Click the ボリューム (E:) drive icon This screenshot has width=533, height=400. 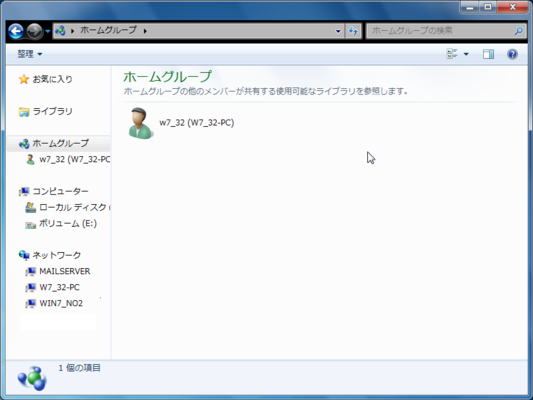click(x=30, y=224)
